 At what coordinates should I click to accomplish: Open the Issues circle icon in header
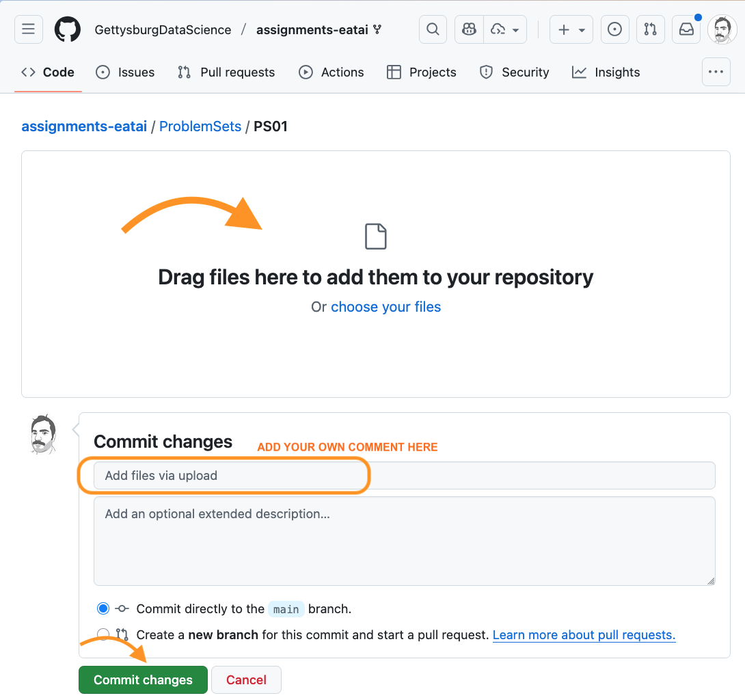(x=614, y=29)
